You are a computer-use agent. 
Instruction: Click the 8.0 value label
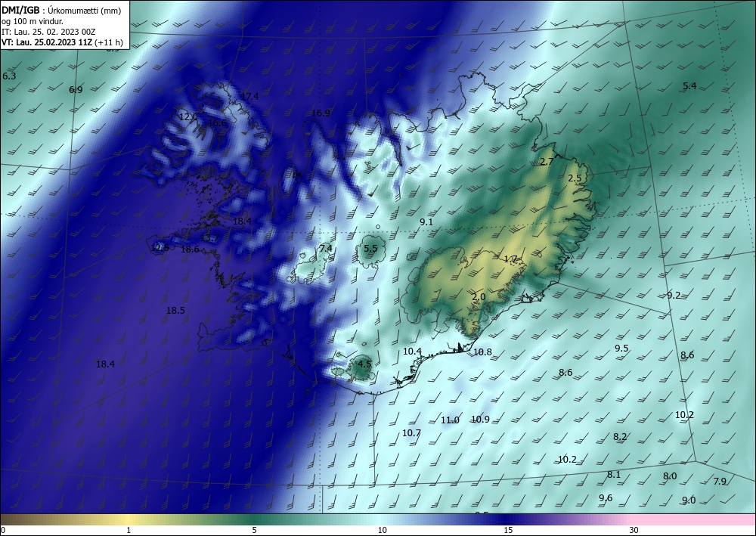pyautogui.click(x=670, y=476)
